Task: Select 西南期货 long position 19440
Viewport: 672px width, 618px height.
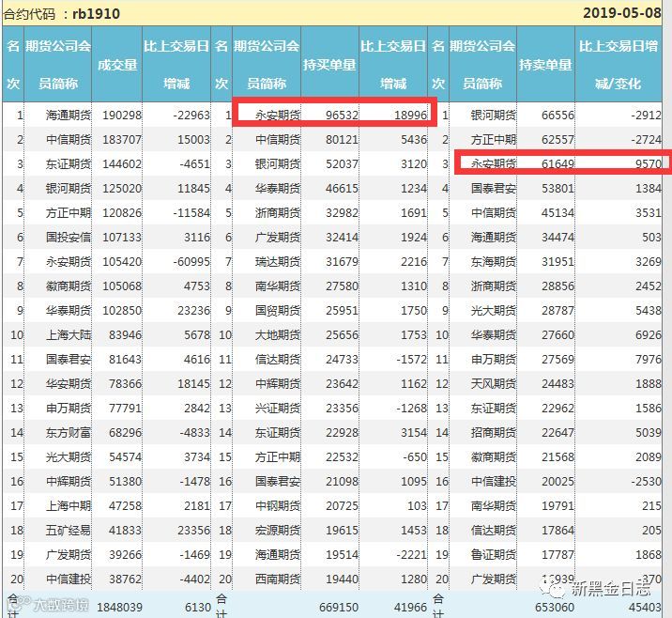Action: coord(342,579)
